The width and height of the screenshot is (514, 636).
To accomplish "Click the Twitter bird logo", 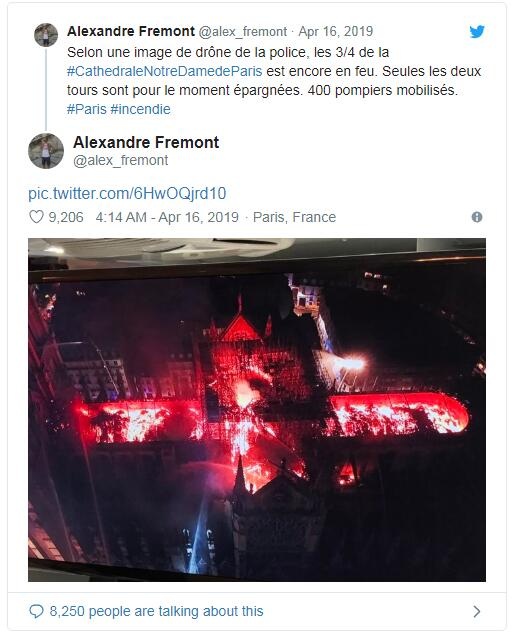I will [477, 32].
